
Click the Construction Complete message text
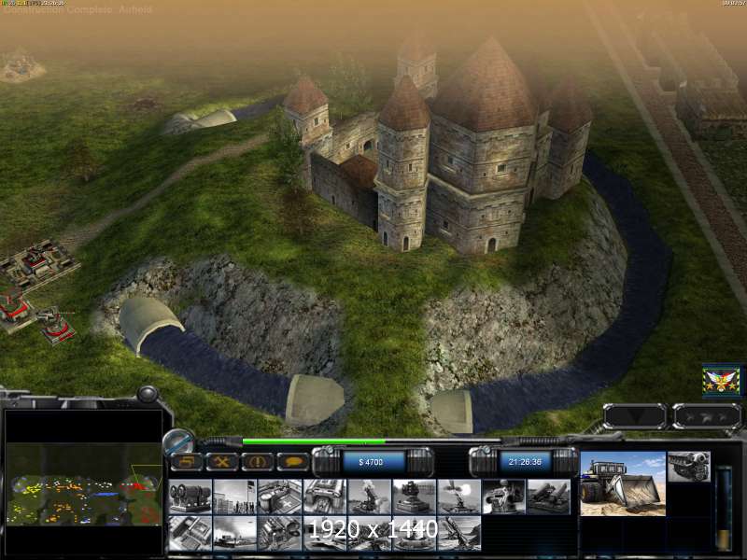(x=58, y=10)
